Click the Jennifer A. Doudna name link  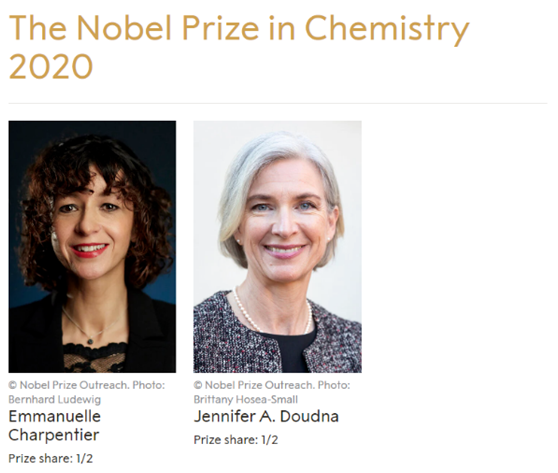(266, 416)
